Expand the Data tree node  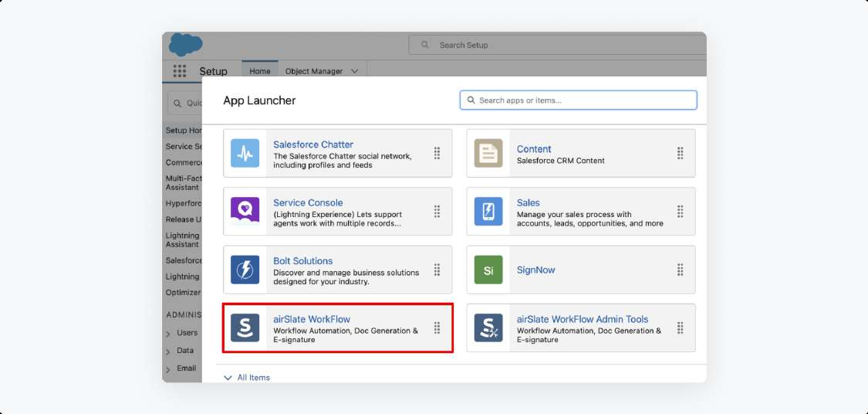click(168, 352)
